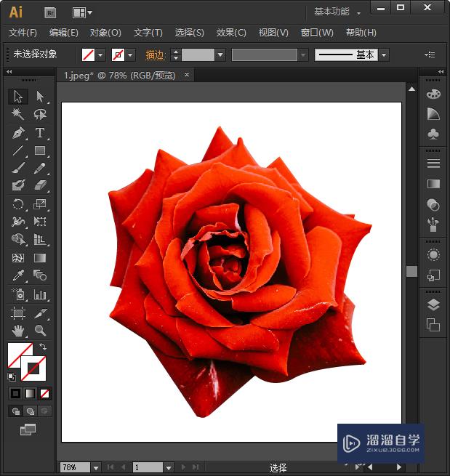450x476 pixels.
Task: Select the Eyedropper tool
Action: tap(18, 275)
